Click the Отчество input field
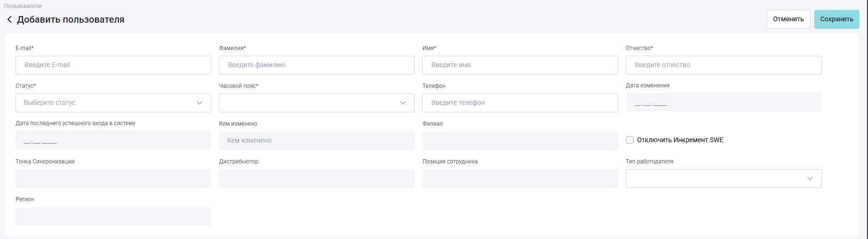This screenshot has height=239, width=868. (x=723, y=65)
